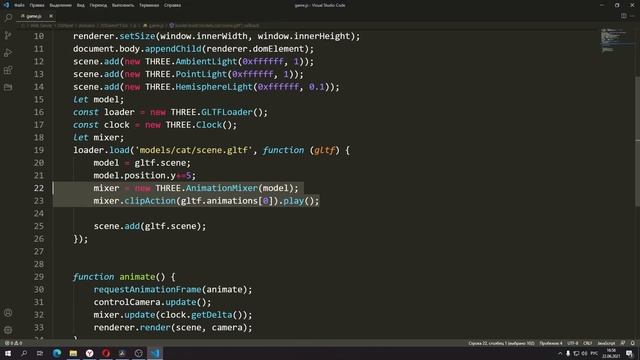Open the Windows Action Center notifications
Image resolution: width=640 pixels, height=360 pixels.
[x=629, y=353]
